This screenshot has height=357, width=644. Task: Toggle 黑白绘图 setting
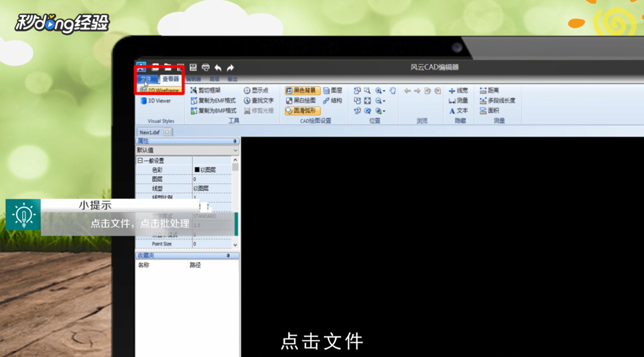click(301, 100)
